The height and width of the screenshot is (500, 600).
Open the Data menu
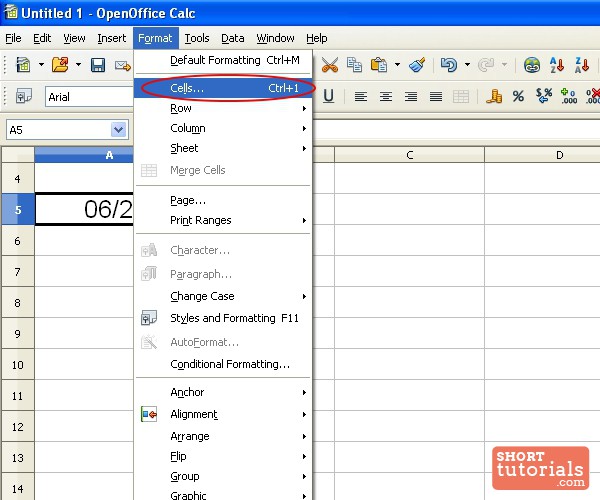233,38
